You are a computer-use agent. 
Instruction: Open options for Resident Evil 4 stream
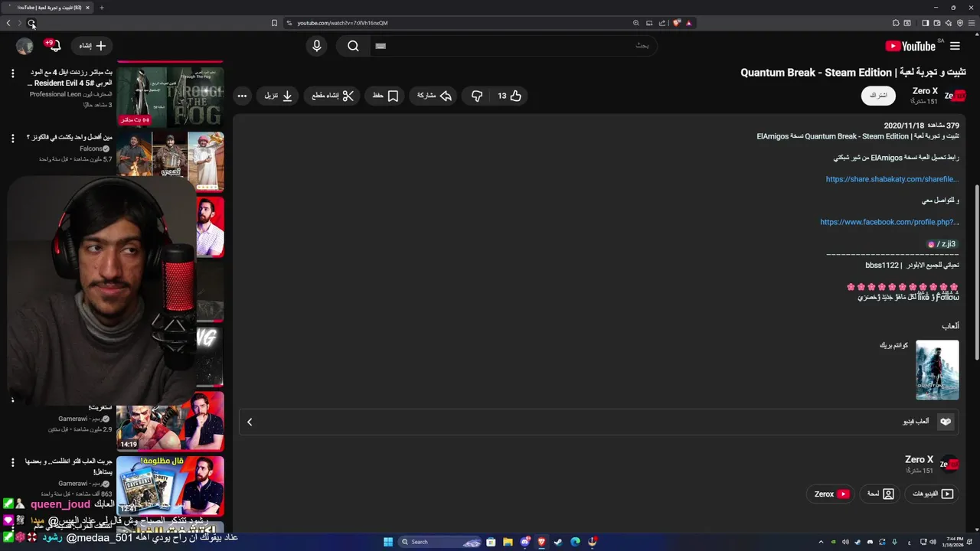click(x=12, y=73)
